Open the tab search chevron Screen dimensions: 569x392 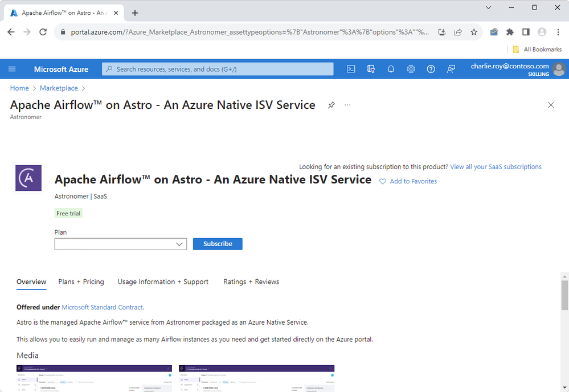489,7
